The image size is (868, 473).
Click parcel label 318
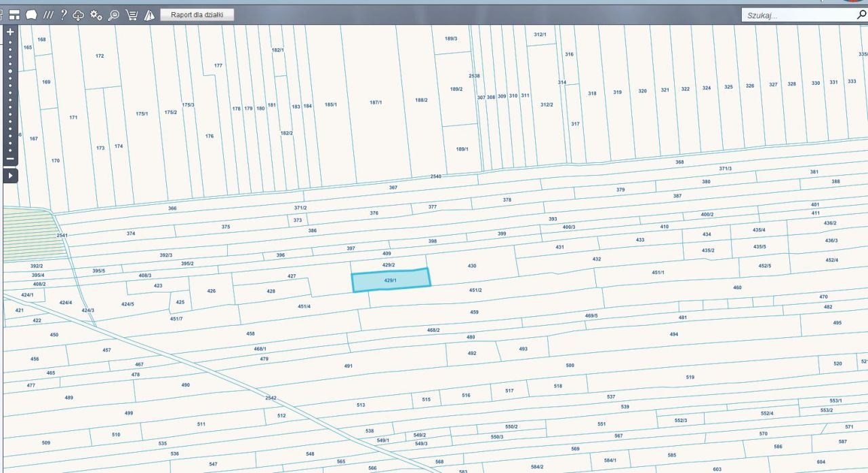(592, 94)
